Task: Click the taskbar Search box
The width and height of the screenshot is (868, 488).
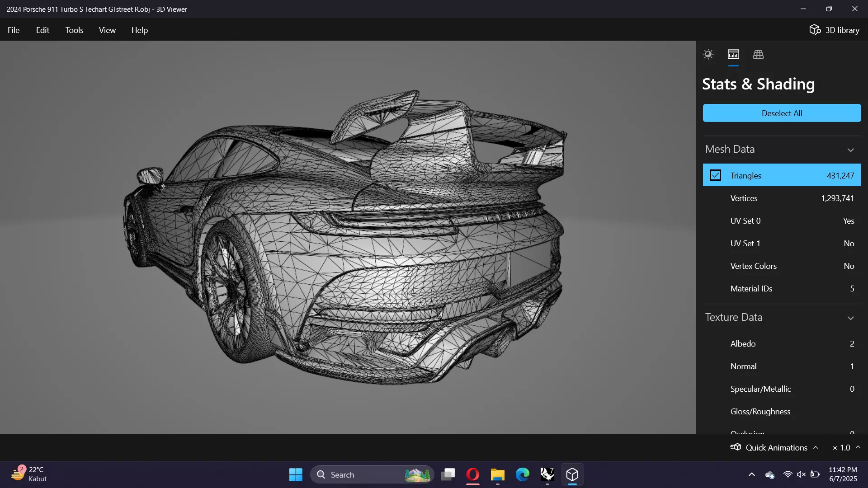Action: point(372,474)
